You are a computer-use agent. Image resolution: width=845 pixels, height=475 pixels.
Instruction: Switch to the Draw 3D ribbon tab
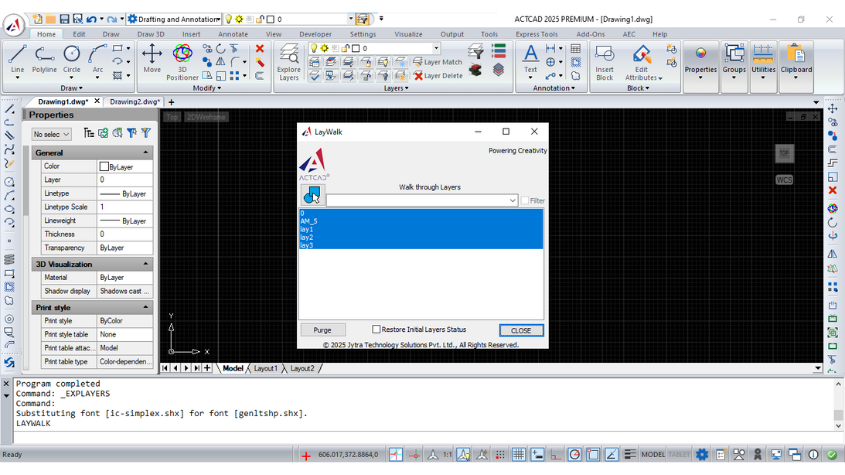point(150,34)
